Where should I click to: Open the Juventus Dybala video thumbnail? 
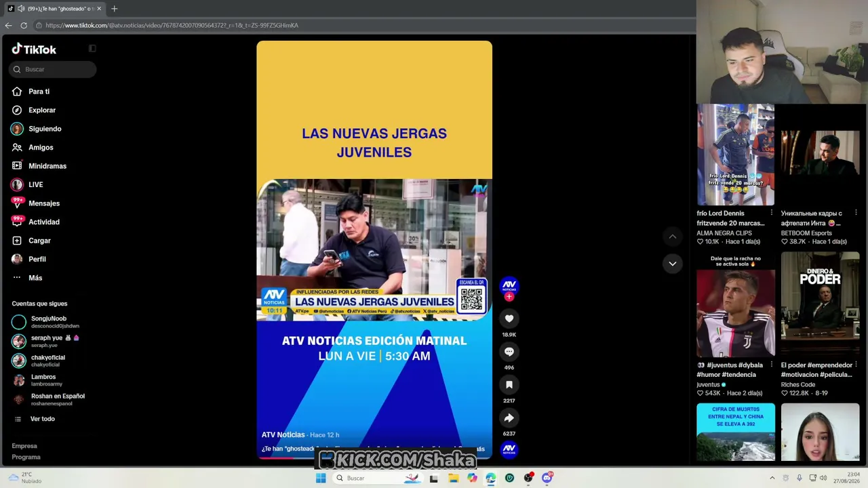(x=736, y=305)
